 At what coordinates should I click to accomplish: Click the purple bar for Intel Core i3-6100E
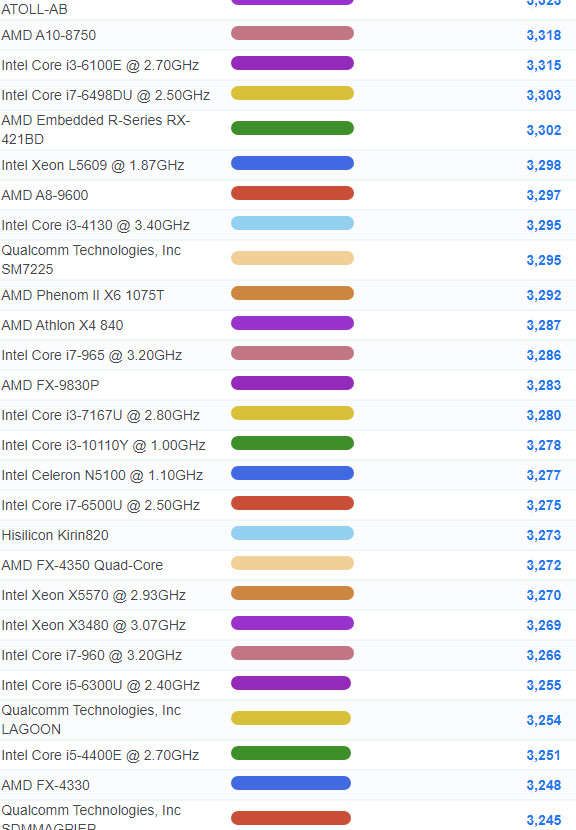(292, 63)
